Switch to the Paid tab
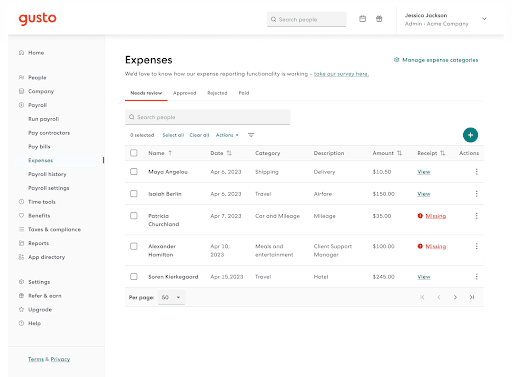512x377 pixels. point(244,93)
